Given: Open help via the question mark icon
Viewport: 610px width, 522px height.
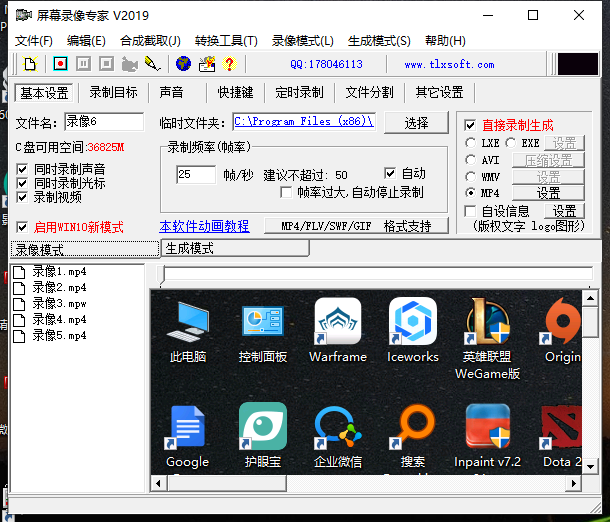Looking at the screenshot, I should coord(230,64).
